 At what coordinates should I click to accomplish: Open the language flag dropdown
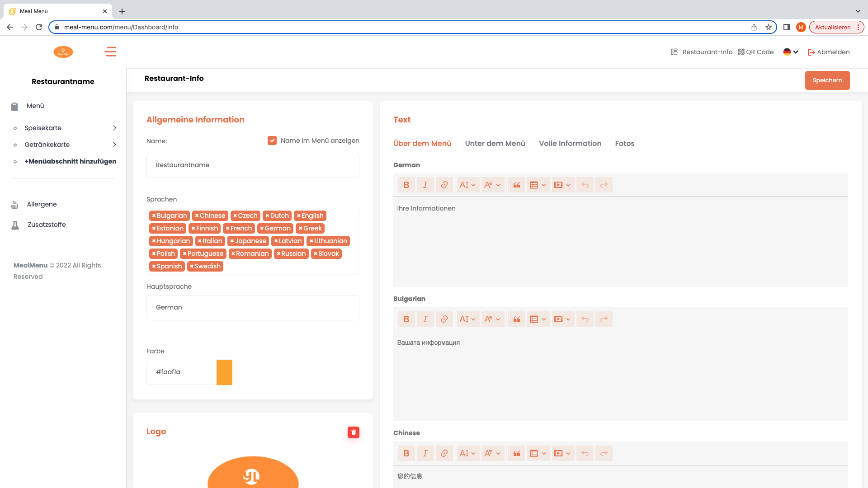coord(791,52)
